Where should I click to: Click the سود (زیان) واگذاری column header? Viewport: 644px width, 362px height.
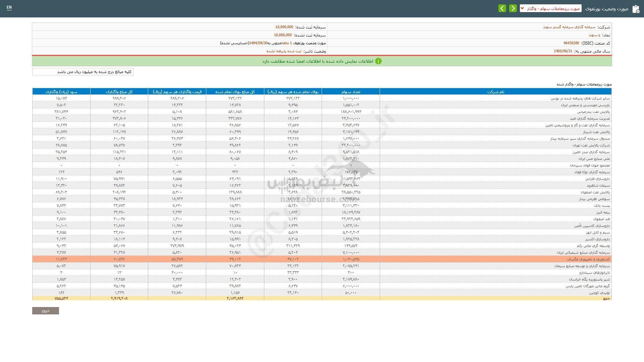61,92
